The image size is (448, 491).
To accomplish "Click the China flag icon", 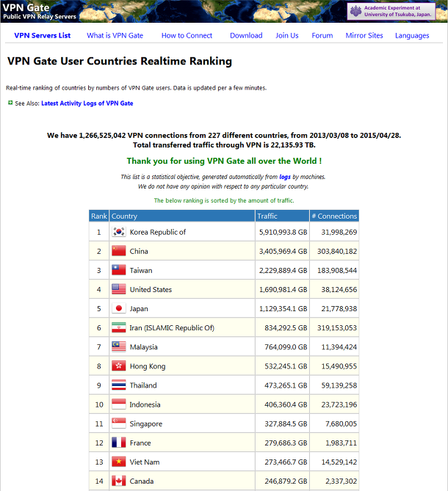I will tap(119, 251).
